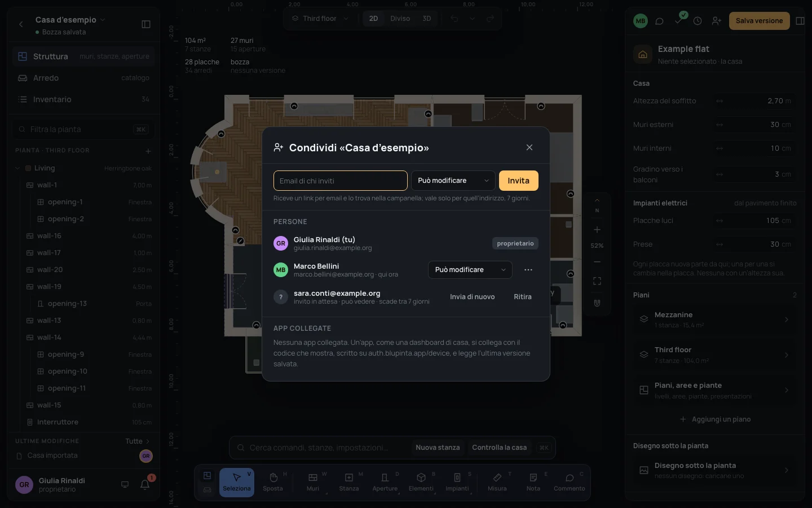
Task: Choose the Impianti tool
Action: click(457, 483)
